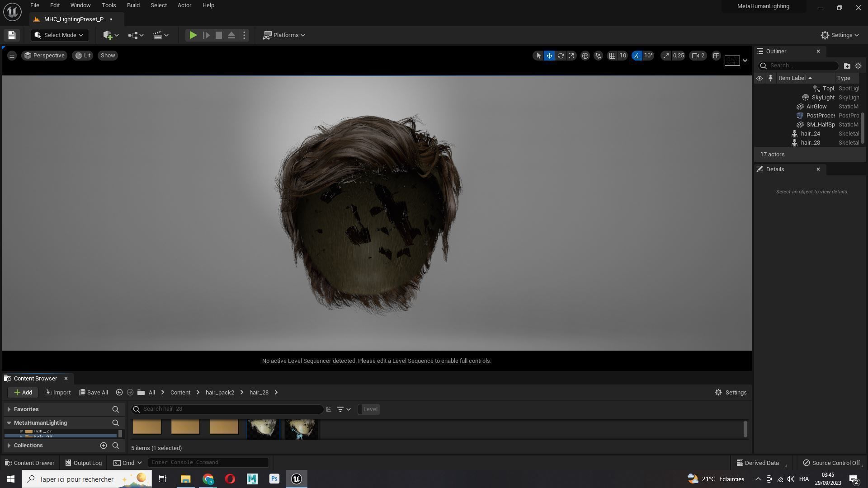Screen dimensions: 868x488
Task: Launch Photoshop from the Windows taskbar
Action: click(274, 479)
